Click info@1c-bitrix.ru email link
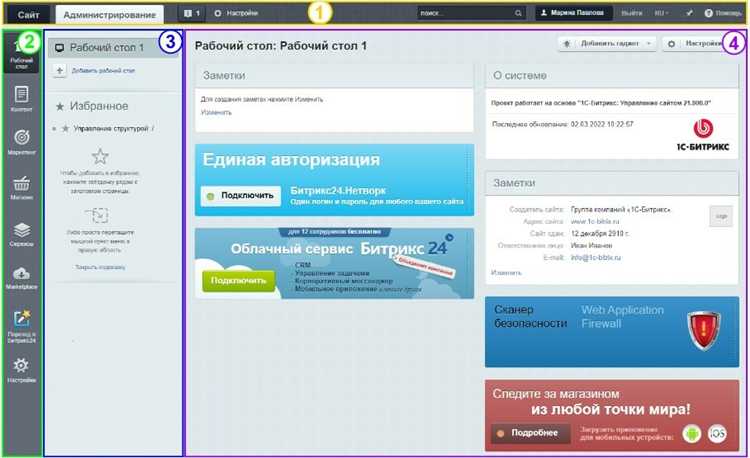Image resolution: width=750 pixels, height=458 pixels. 596,258
